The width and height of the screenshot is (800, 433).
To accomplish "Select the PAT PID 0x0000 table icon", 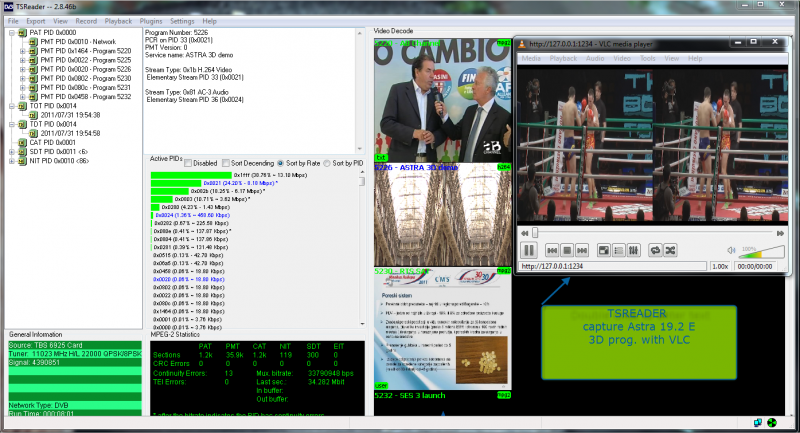I will [x=22, y=33].
